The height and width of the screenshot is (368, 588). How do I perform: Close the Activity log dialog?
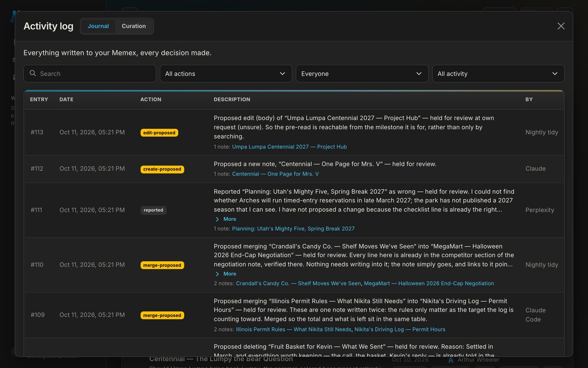pos(561,26)
